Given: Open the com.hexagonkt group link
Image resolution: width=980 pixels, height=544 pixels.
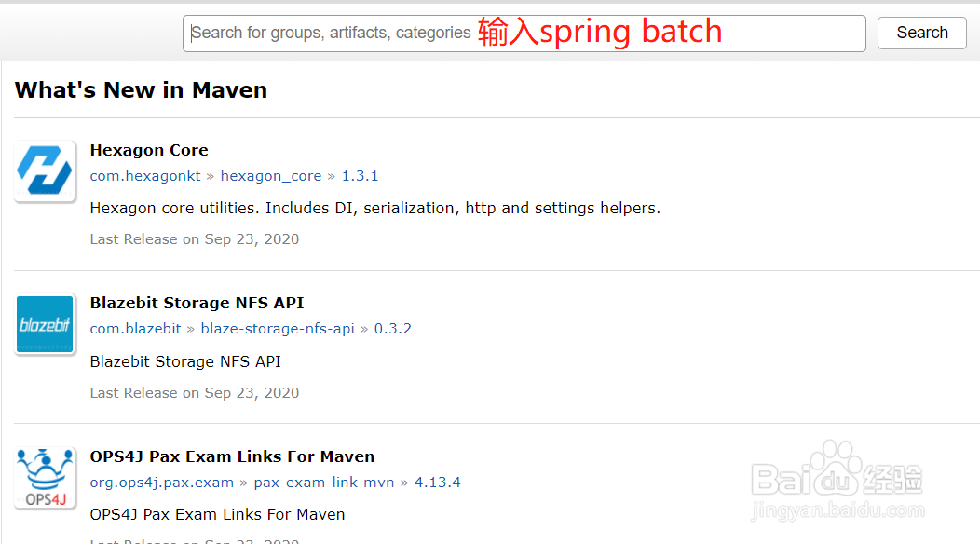Looking at the screenshot, I should pos(145,176).
